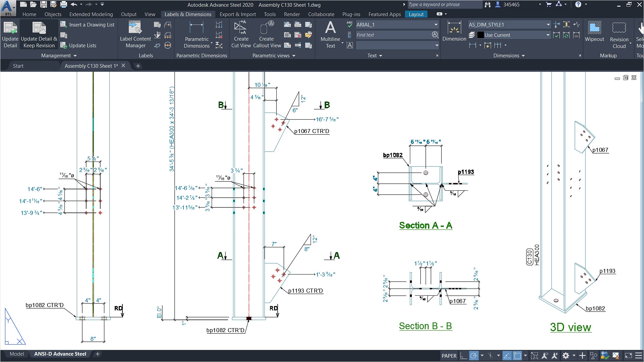
Task: Toggle auto-scale annotation icon
Action: tap(555, 356)
